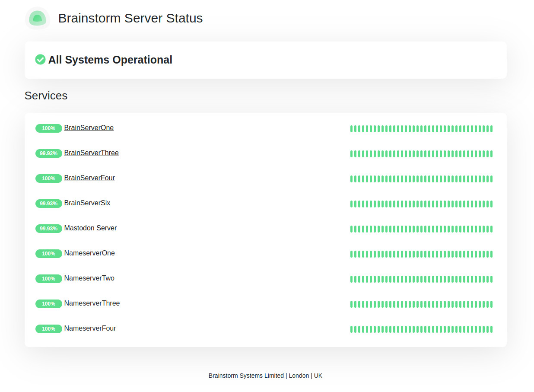Click the Brainstorm logo icon
The image size is (534, 392).
click(38, 19)
